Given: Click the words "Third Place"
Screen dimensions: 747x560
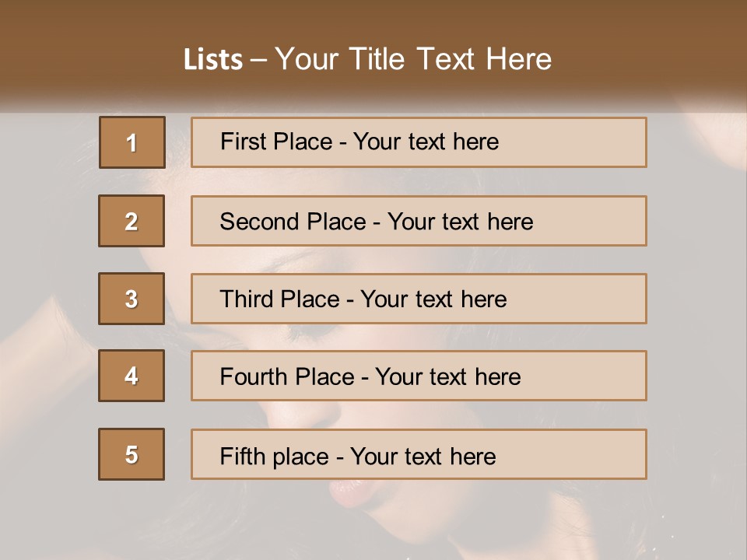Looking at the screenshot, I should 279,299.
